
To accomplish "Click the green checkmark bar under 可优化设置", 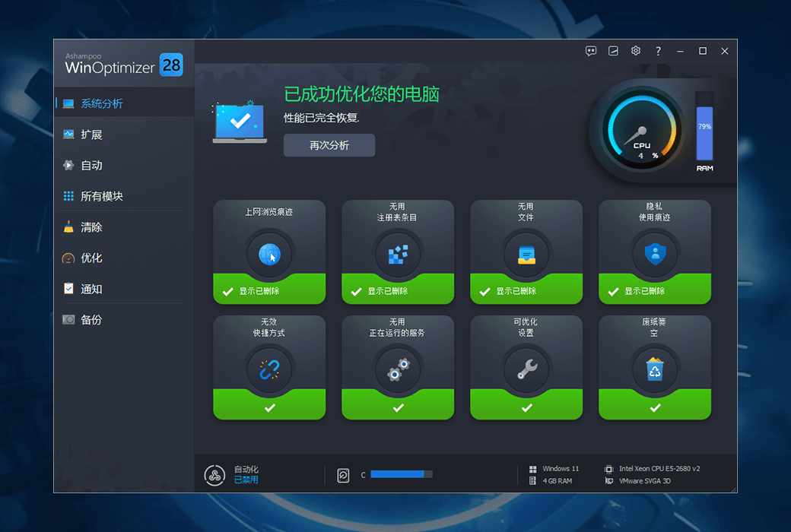I will coord(526,407).
